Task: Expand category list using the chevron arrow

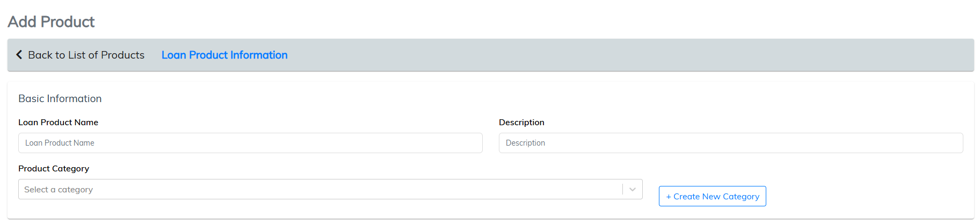Action: [633, 189]
